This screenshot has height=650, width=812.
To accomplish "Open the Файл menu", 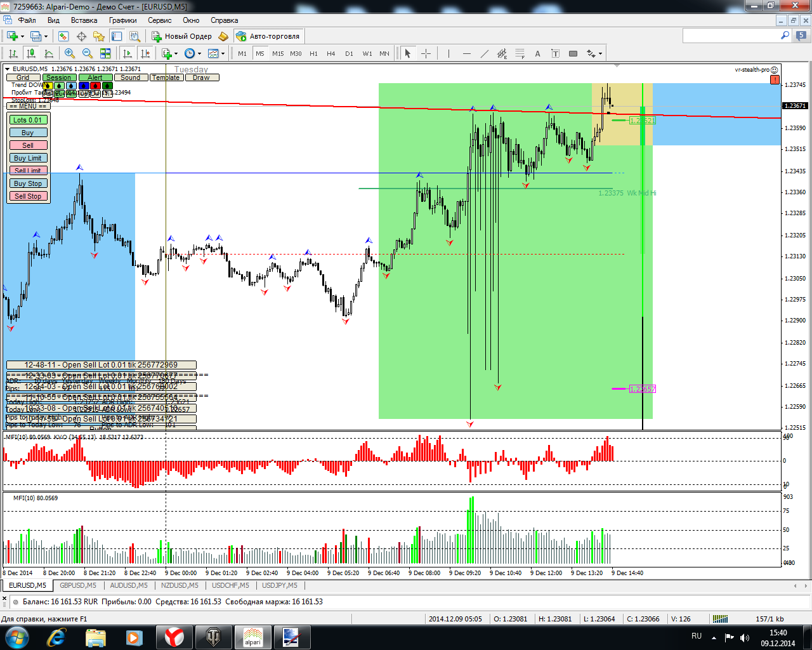I will click(x=27, y=20).
